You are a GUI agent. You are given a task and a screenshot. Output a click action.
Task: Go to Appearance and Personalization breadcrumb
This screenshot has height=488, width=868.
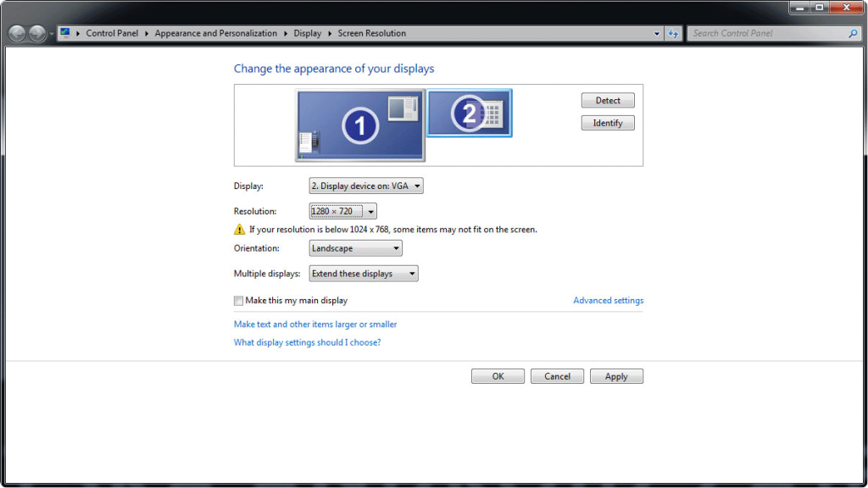pyautogui.click(x=215, y=34)
